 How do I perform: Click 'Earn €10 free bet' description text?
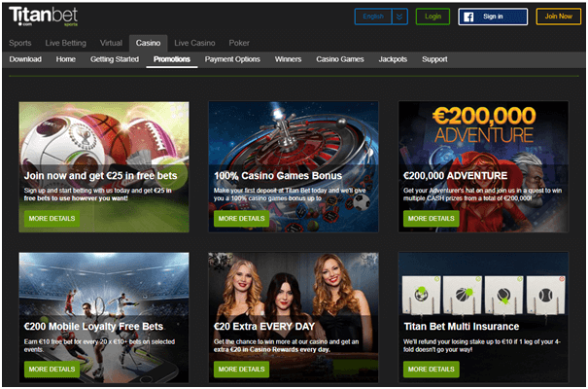click(x=99, y=345)
